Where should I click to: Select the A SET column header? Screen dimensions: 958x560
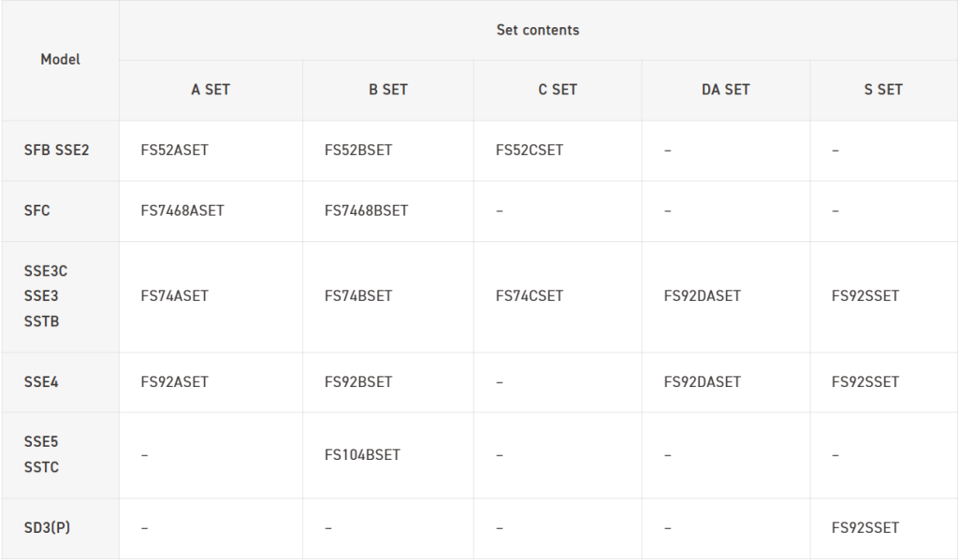click(210, 90)
